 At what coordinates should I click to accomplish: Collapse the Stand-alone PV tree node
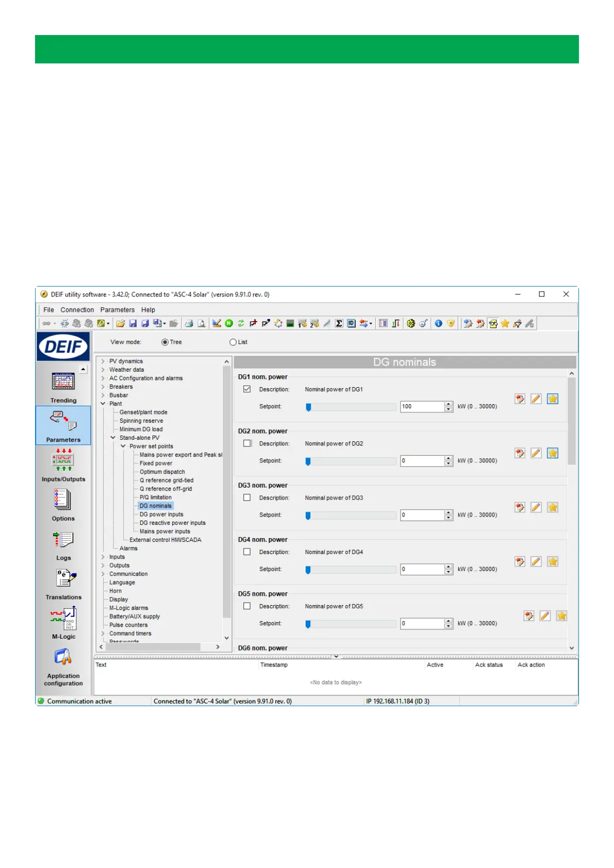[x=113, y=438]
